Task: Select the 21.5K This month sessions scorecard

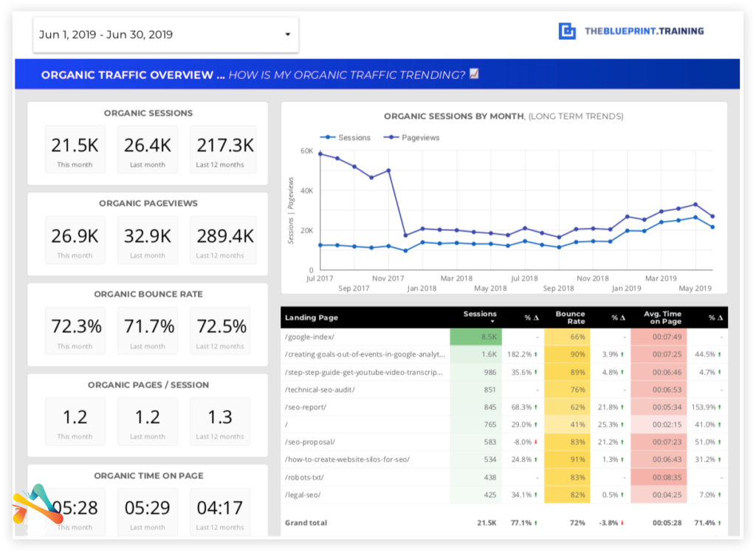Action: coord(75,150)
